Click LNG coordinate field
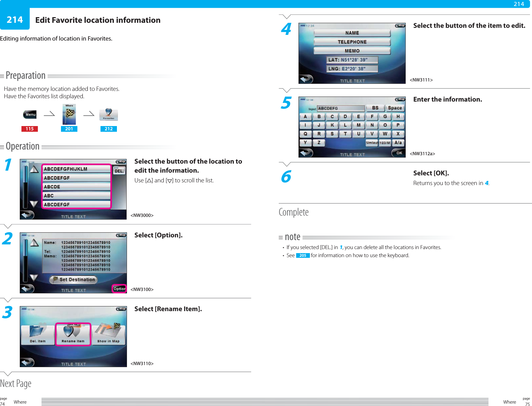The width and height of the screenshot is (532, 406). click(x=352, y=69)
